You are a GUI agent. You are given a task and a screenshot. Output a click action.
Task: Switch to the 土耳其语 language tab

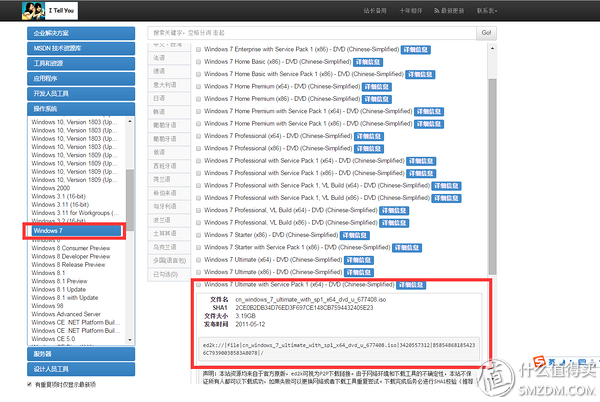pos(169,233)
